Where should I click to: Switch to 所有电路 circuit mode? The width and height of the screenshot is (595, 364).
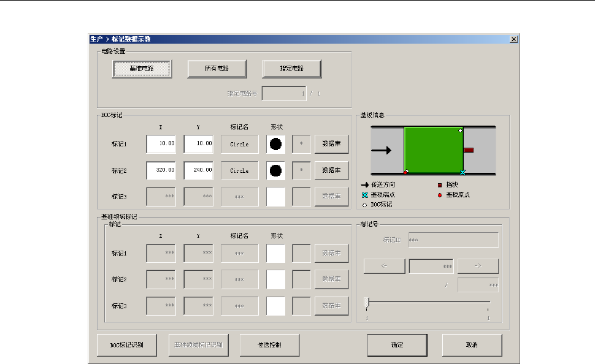pyautogui.click(x=217, y=69)
